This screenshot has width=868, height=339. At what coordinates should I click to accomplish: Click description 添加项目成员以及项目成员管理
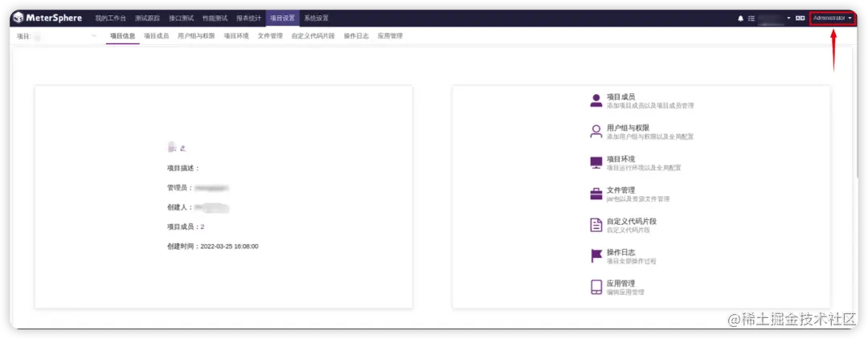[650, 105]
